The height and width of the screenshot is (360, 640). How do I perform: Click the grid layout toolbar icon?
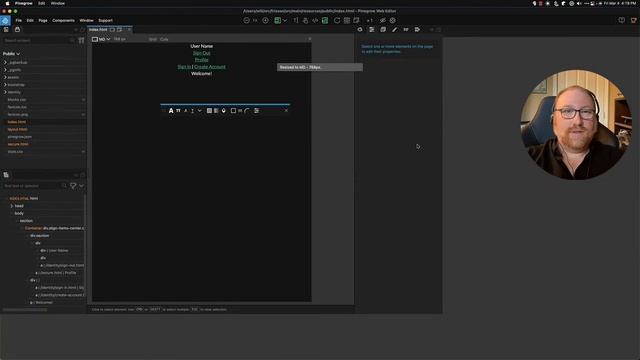tap(347, 20)
